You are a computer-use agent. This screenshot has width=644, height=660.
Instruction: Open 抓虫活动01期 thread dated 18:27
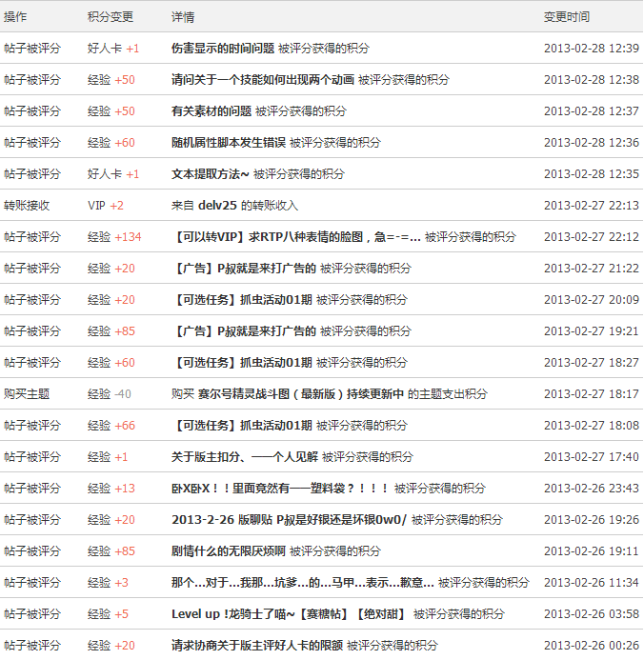point(242,363)
